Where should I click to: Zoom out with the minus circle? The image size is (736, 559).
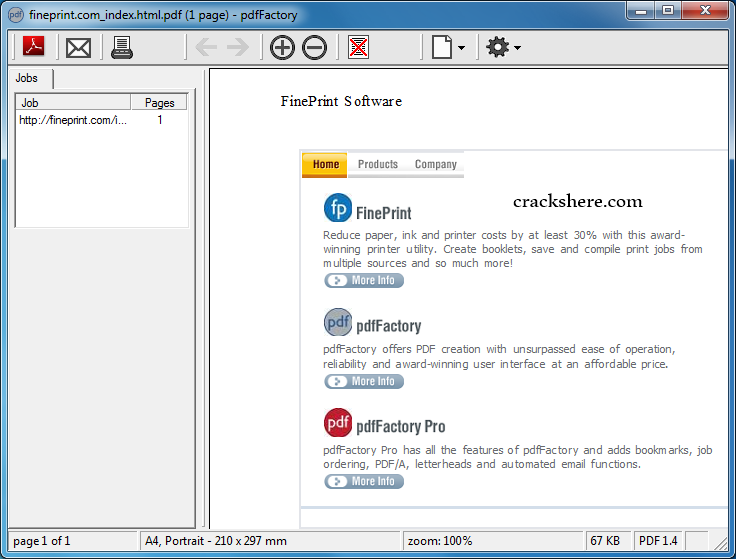click(314, 47)
